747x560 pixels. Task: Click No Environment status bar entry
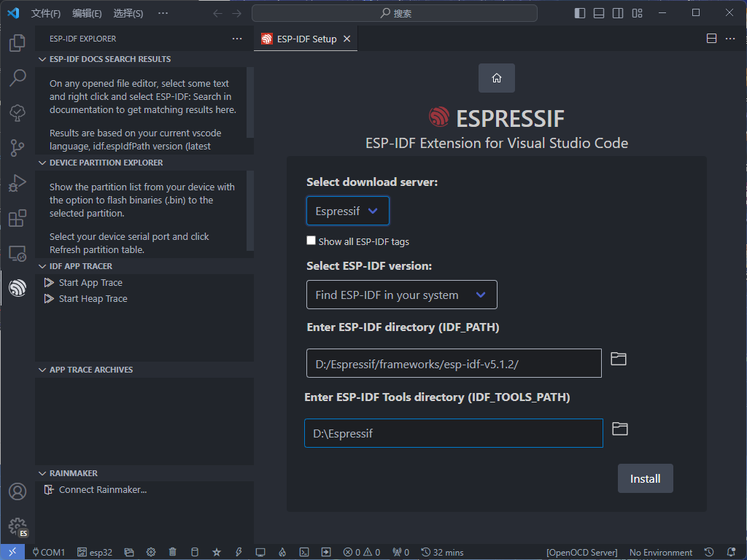point(661,552)
